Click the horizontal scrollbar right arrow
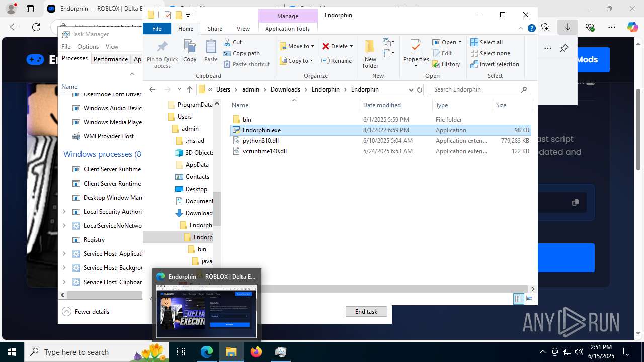 pos(533,289)
